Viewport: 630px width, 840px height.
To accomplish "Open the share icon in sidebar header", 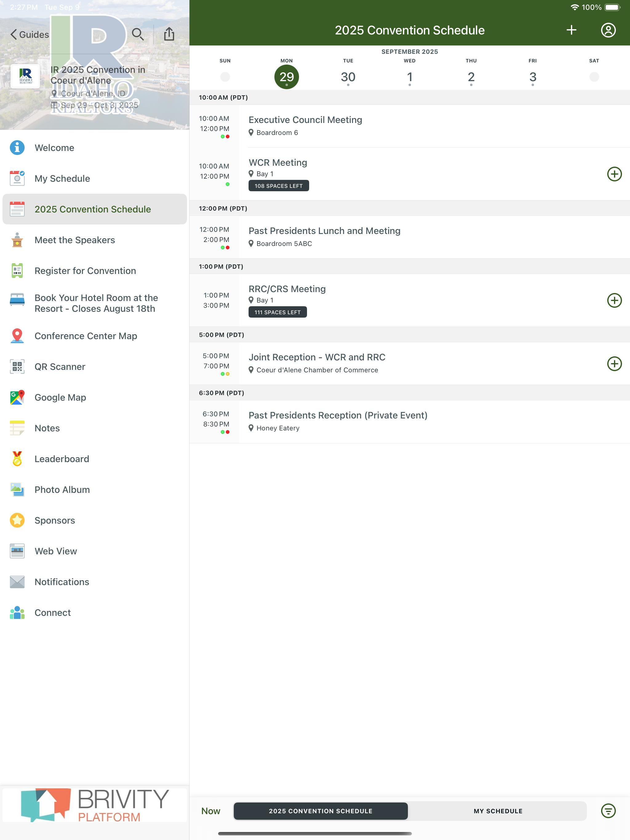I will click(x=169, y=34).
